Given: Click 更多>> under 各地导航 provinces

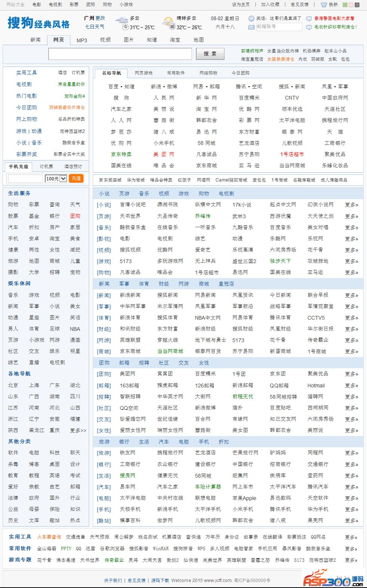Looking at the screenshot, I should tap(78, 430).
